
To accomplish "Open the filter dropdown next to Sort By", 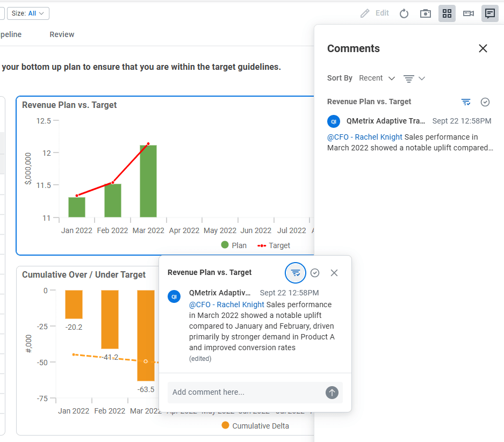I will pyautogui.click(x=414, y=78).
